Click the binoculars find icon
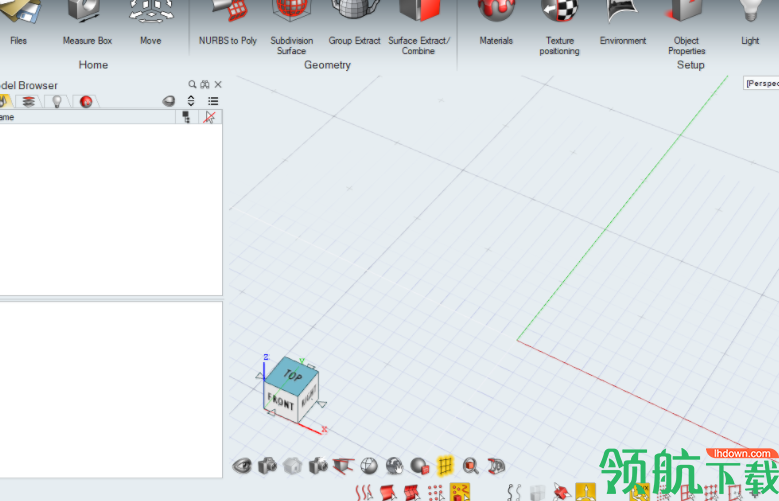This screenshot has width=779, height=501. tap(205, 84)
